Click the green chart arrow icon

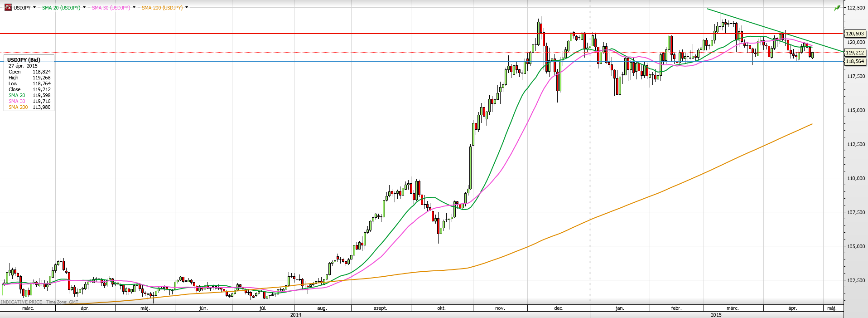click(837, 8)
